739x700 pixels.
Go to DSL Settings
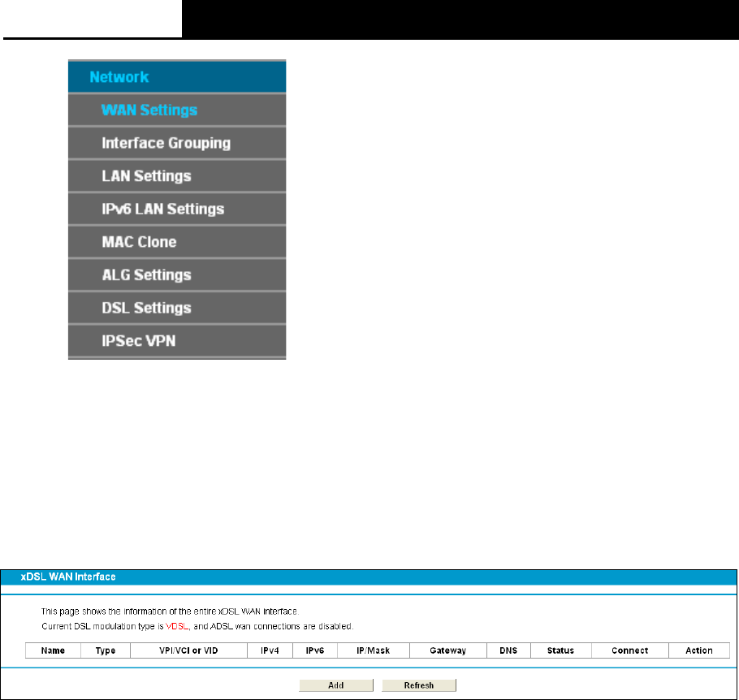point(177,308)
